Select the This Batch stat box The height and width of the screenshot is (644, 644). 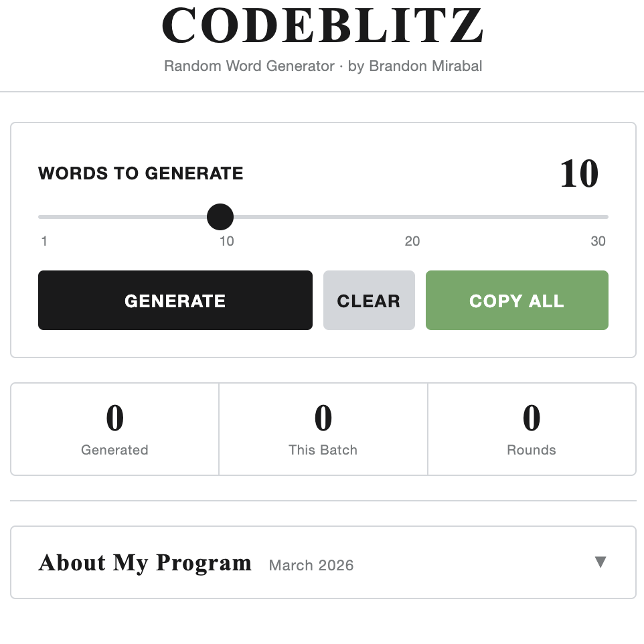[323, 429]
